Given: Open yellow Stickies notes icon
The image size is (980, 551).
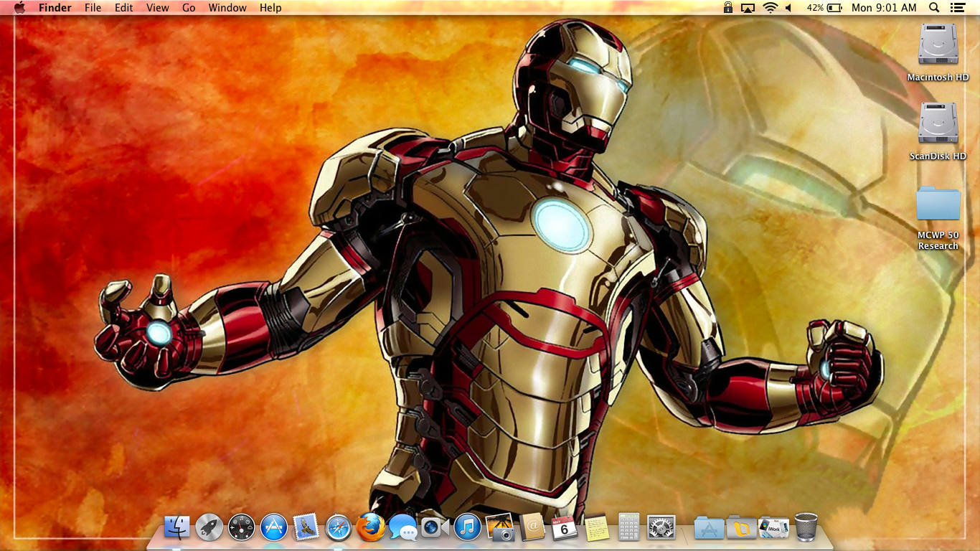Looking at the screenshot, I should coord(597,527).
